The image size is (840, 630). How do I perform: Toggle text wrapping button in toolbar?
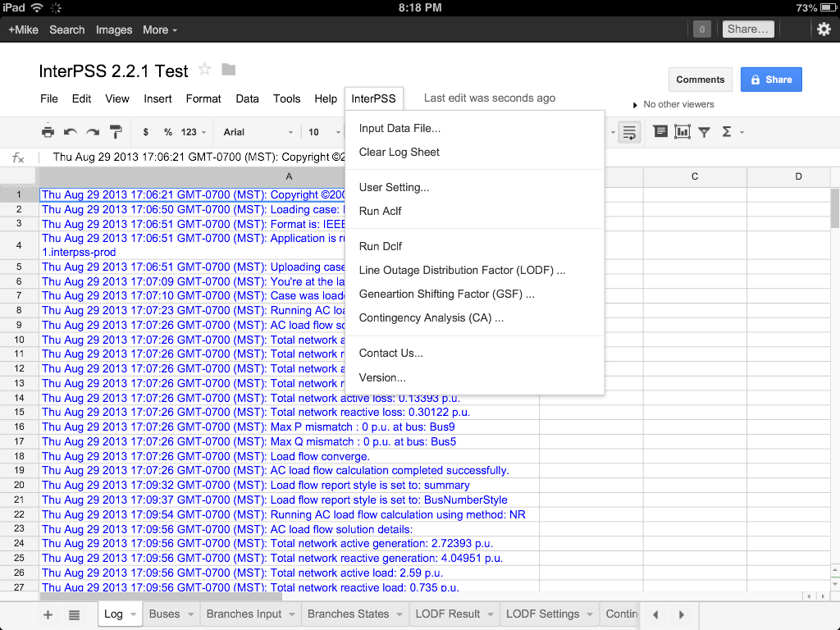pos(629,132)
